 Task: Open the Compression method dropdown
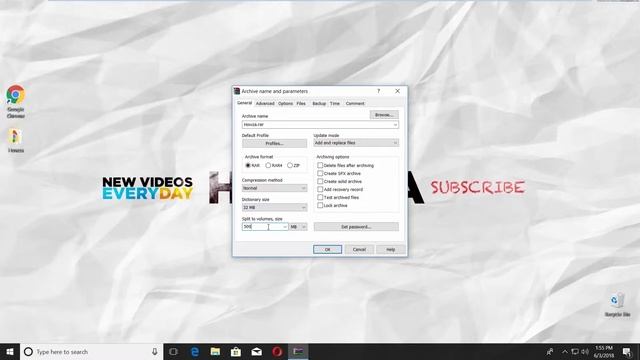pos(274,188)
